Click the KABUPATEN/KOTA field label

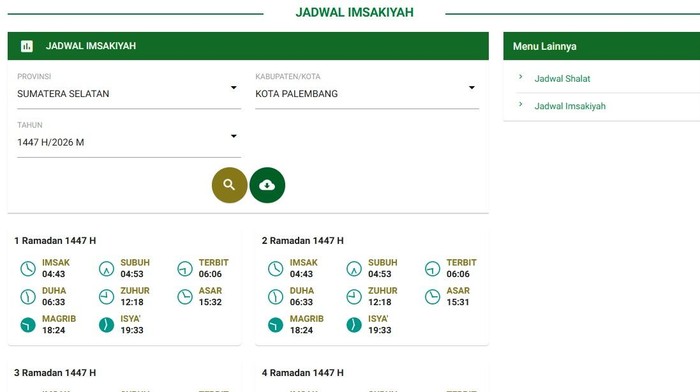pos(288,77)
